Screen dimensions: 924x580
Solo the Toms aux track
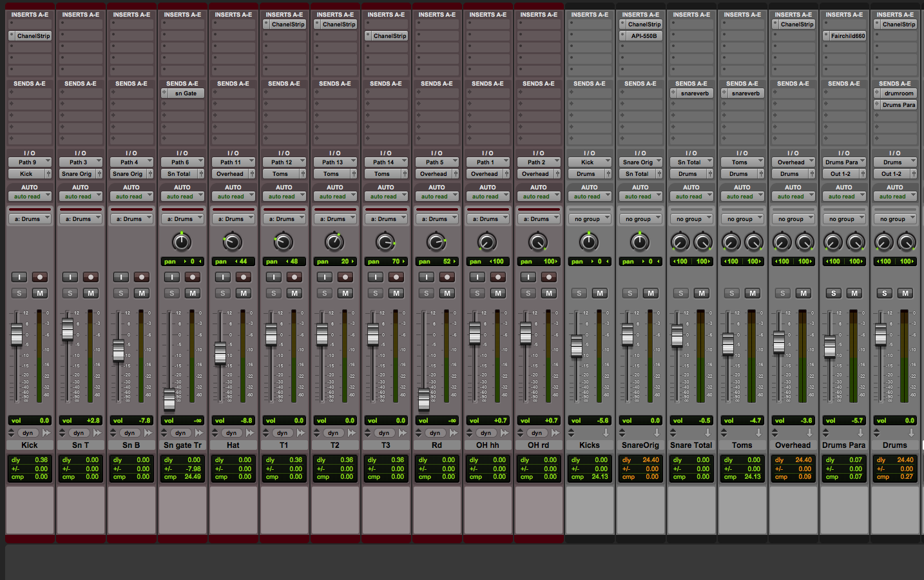(732, 293)
